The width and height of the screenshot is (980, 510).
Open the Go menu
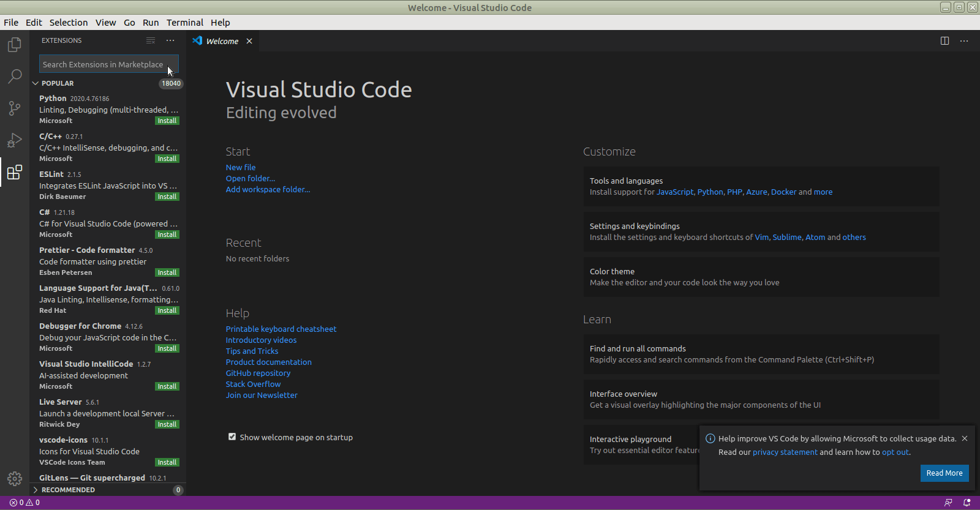129,23
